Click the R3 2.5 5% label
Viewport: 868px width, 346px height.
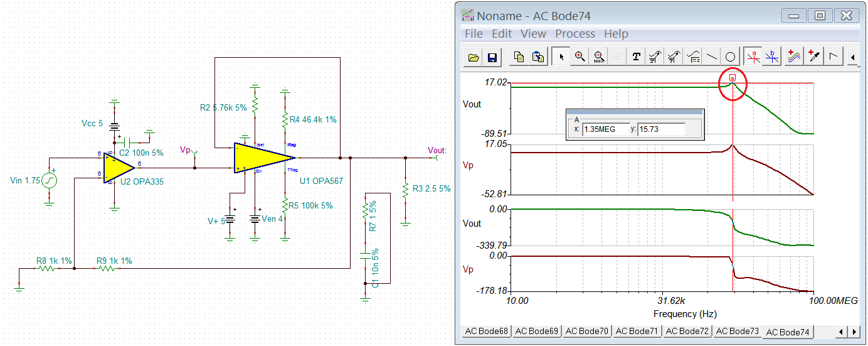[x=431, y=188]
